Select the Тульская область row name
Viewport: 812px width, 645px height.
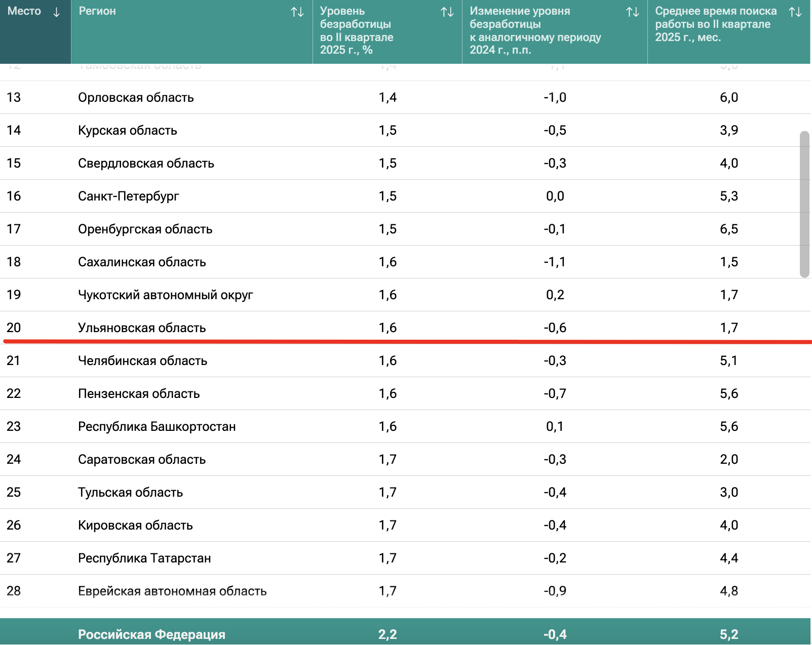click(131, 493)
